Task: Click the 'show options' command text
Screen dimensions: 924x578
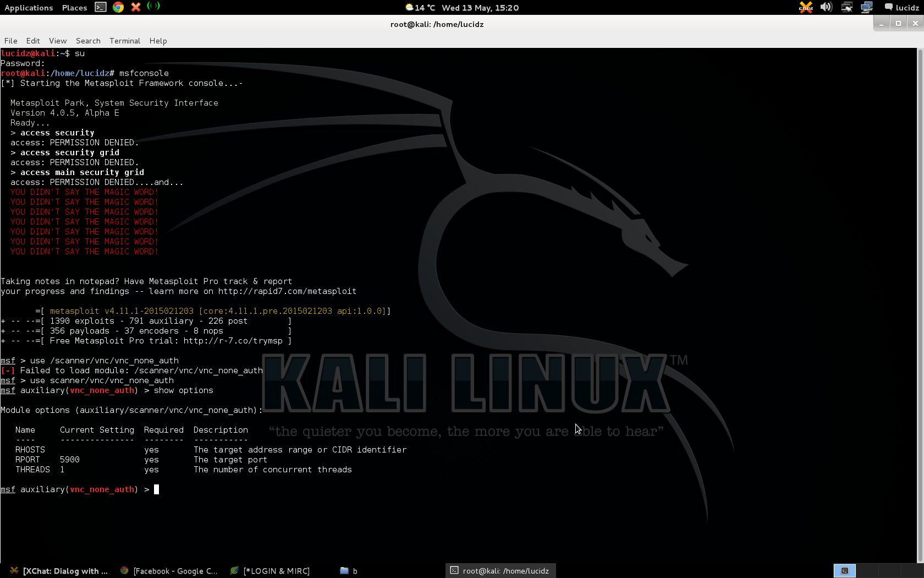Action: point(184,390)
